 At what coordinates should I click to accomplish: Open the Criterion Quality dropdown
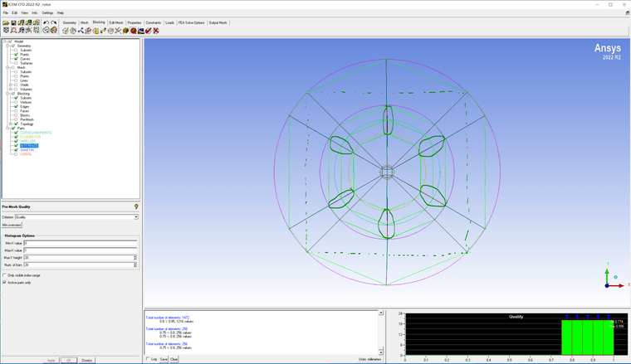pyautogui.click(x=136, y=217)
